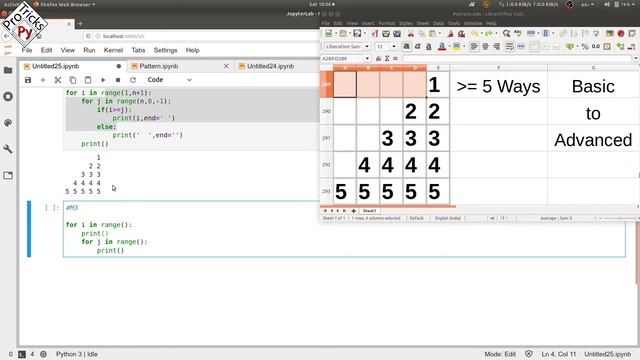Cut selected cells with scissors icon
Screen dimensions: 640x360
coord(58,80)
